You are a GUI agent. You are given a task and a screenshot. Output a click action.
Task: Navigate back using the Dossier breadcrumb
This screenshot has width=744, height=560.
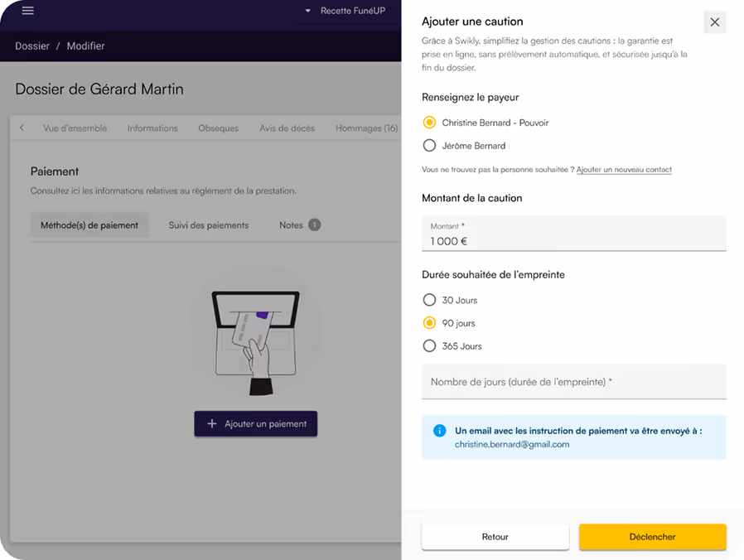31,46
